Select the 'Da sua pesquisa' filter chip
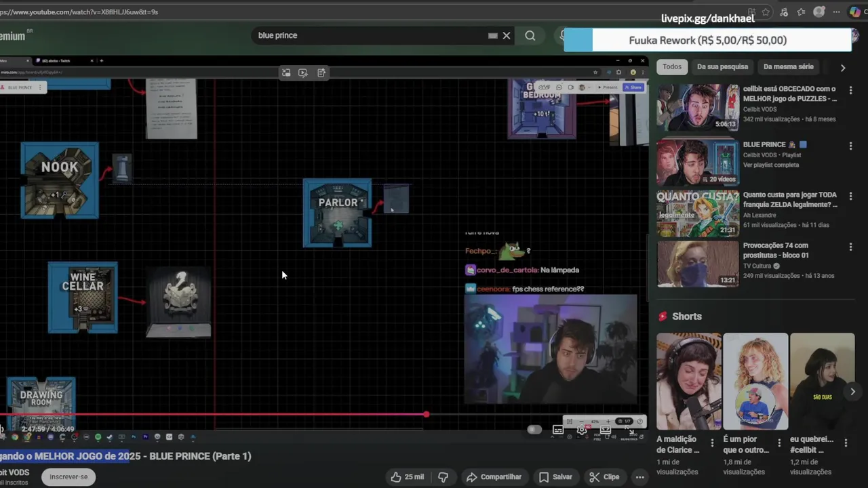This screenshot has height=488, width=868. click(x=722, y=66)
